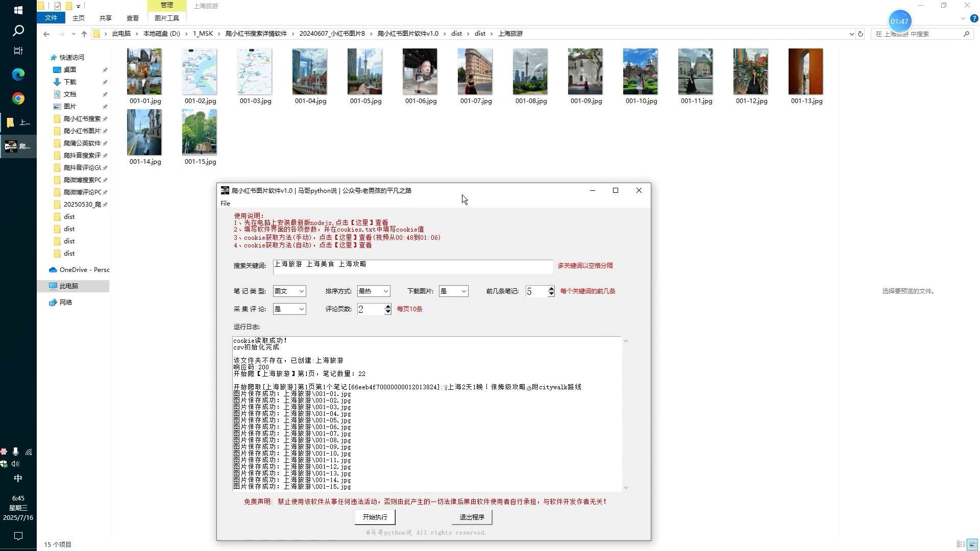Click the microphone tray icon
The image size is (980, 551).
[16, 452]
